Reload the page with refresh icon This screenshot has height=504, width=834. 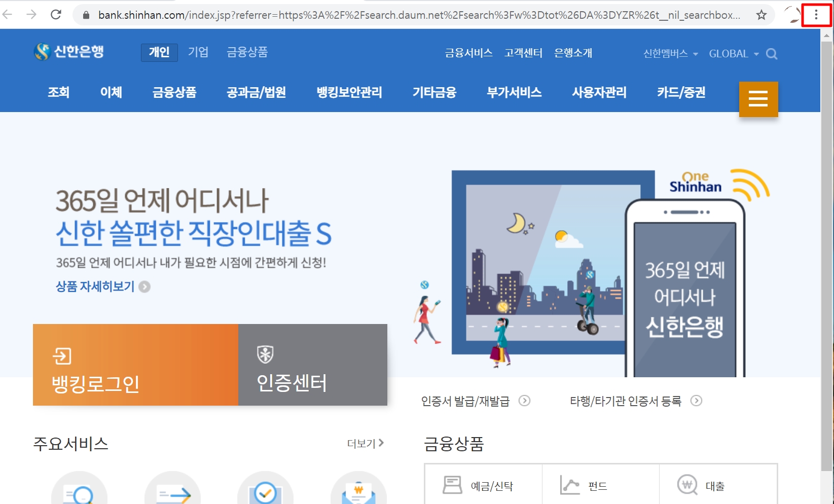pyautogui.click(x=56, y=15)
